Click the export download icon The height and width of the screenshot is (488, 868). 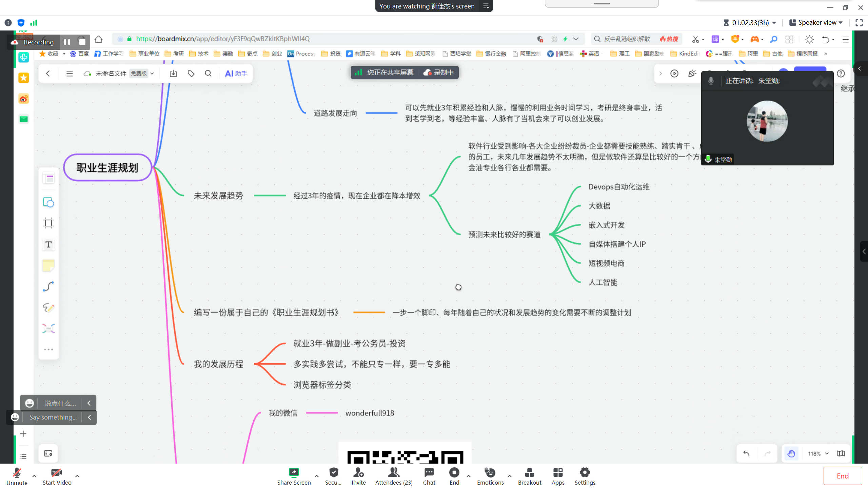[173, 74]
